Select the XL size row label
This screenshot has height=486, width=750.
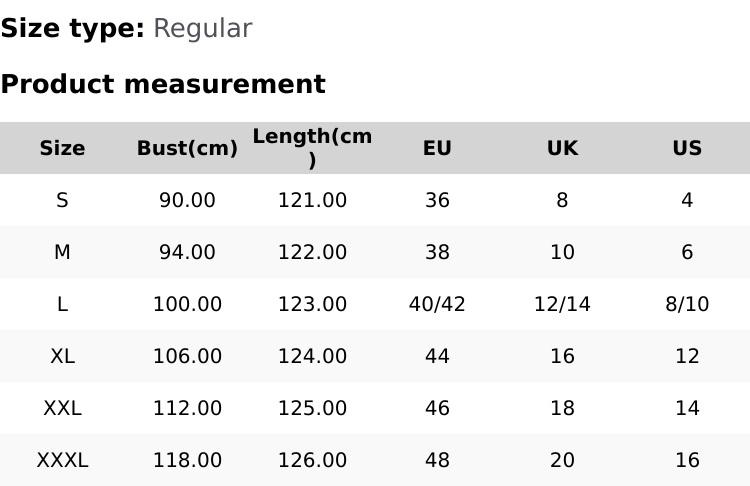[x=62, y=356]
